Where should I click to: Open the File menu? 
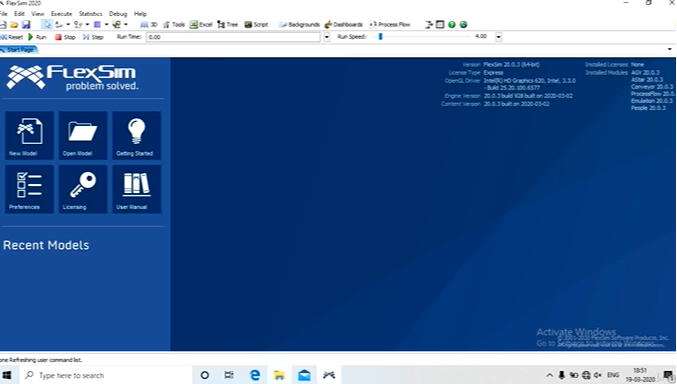point(4,14)
